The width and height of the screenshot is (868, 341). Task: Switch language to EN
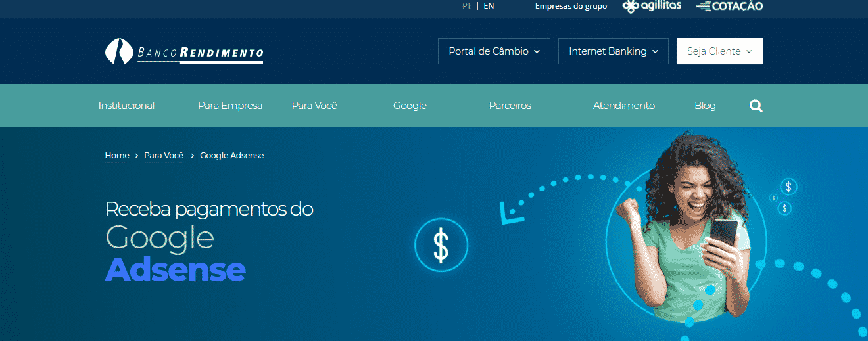pyautogui.click(x=489, y=6)
